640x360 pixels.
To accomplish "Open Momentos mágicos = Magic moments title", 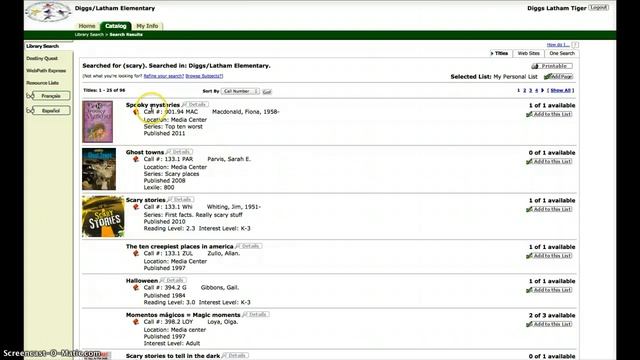I will 183,315.
